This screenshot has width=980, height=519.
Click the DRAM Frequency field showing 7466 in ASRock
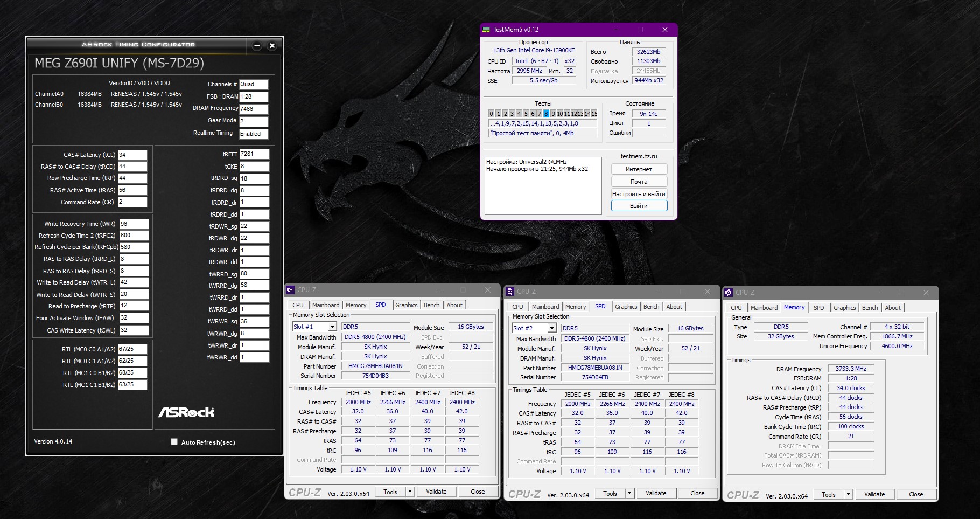pyautogui.click(x=254, y=109)
